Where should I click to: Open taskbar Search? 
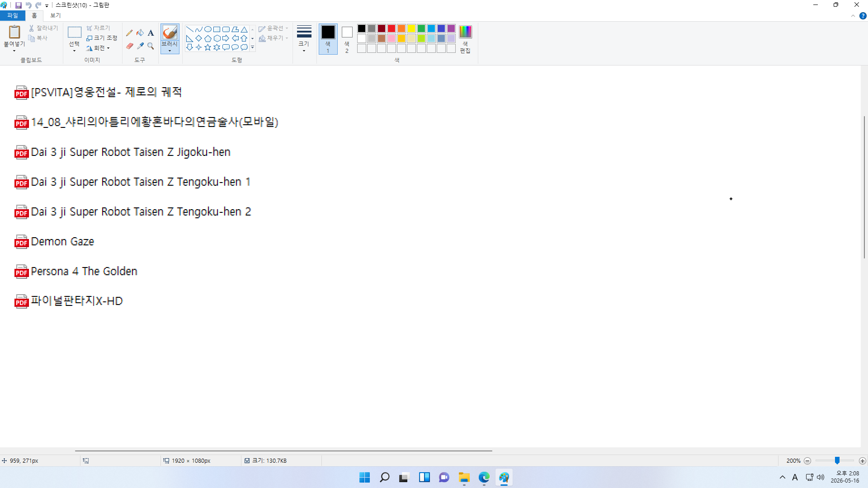click(x=385, y=478)
